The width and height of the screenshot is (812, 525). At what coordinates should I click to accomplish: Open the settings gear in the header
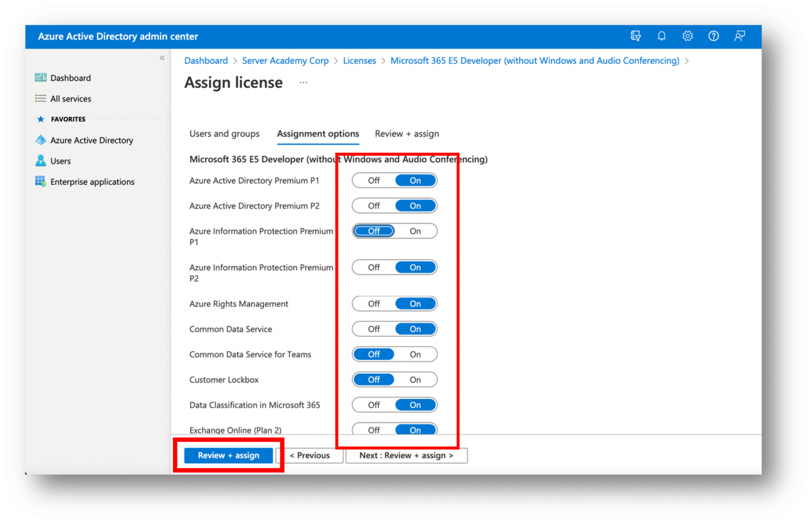[x=687, y=36]
